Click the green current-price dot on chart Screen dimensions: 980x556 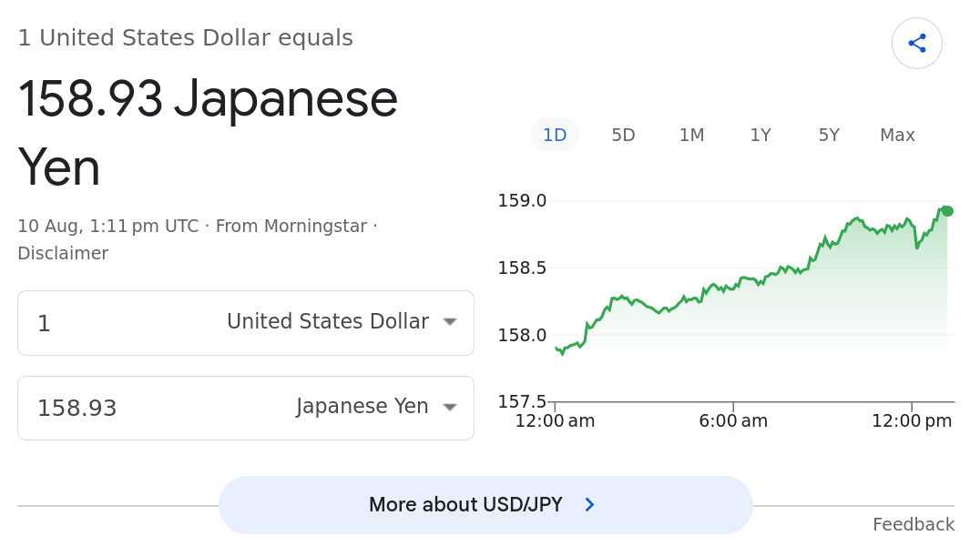click(x=947, y=211)
